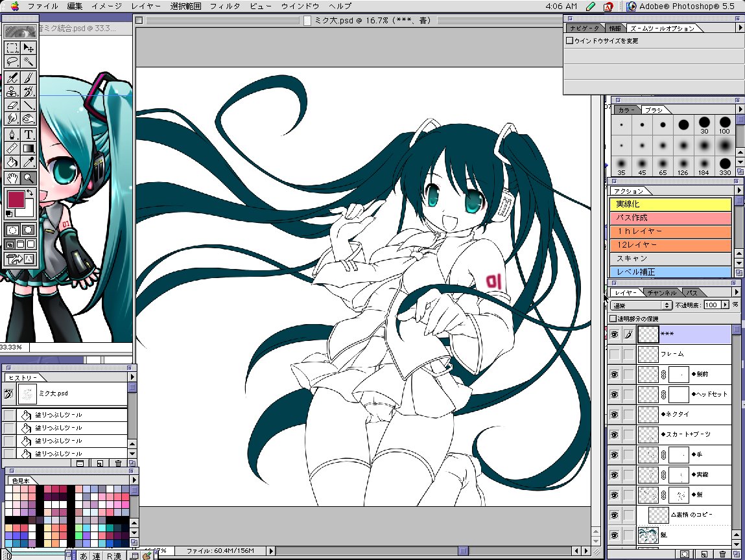The image size is (745, 560).
Task: Select the Magic Wand tool
Action: [29, 62]
